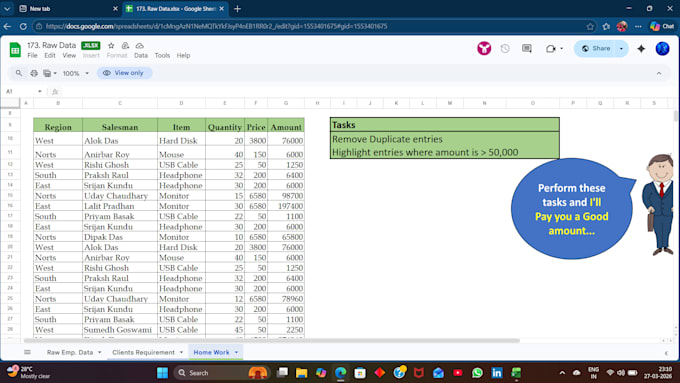Open WhatsApp from the taskbar
680x383 pixels.
tap(477, 373)
